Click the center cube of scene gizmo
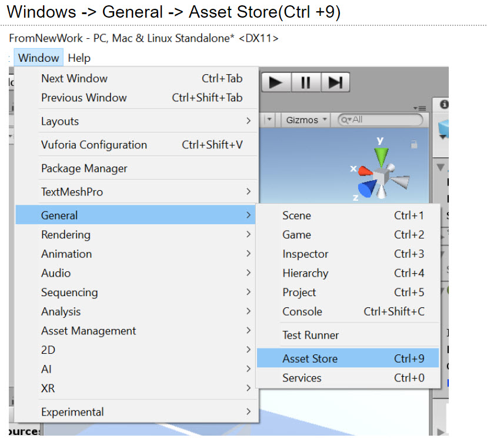487x448 pixels. tap(382, 177)
